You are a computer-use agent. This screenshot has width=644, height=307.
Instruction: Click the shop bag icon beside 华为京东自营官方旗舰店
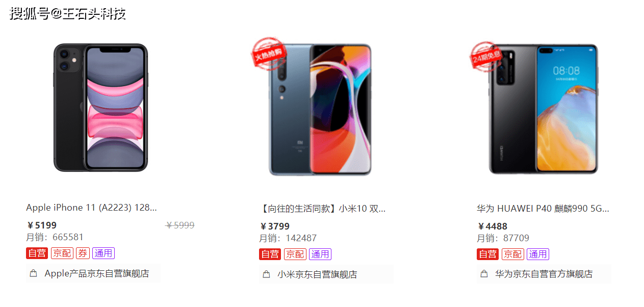pos(484,274)
